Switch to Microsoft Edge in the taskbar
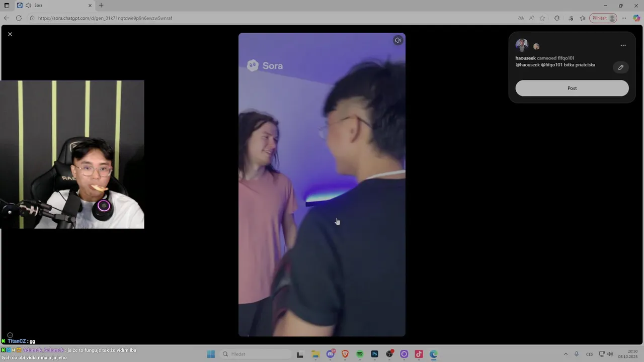The width and height of the screenshot is (644, 362). [433, 354]
